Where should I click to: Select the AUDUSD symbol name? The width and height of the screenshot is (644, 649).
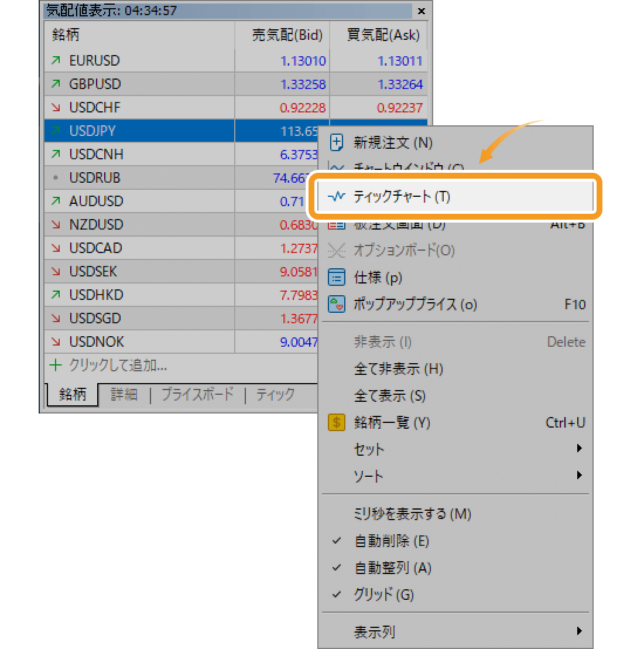(96, 201)
